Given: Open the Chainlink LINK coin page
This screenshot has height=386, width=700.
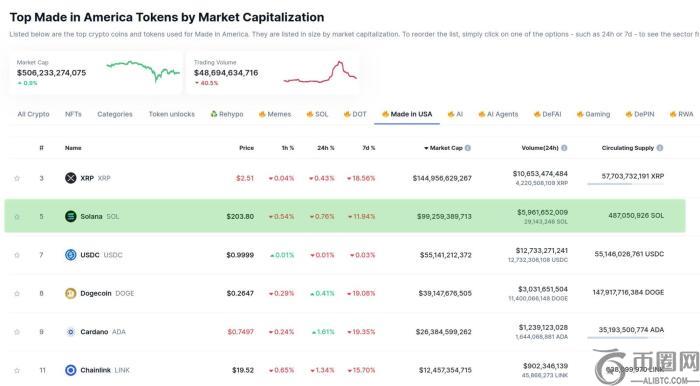Looking at the screenshot, I should tap(105, 370).
